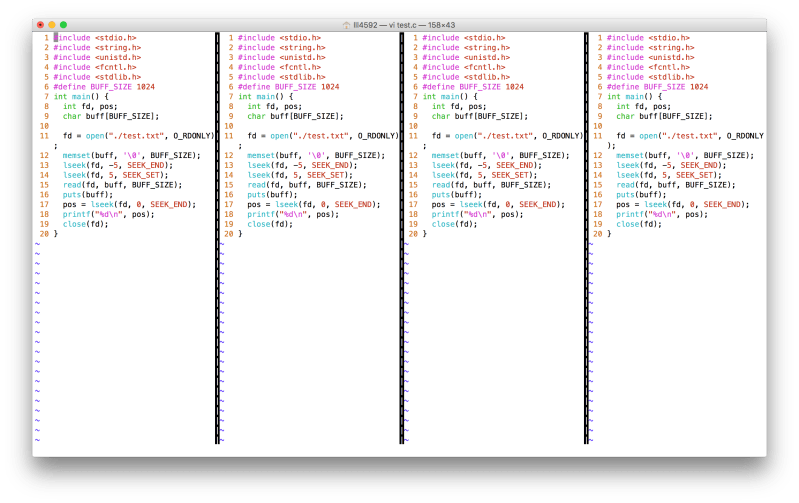Click 'int fd, pos;' in third pane
This screenshot has height=503, width=799.
(x=459, y=107)
